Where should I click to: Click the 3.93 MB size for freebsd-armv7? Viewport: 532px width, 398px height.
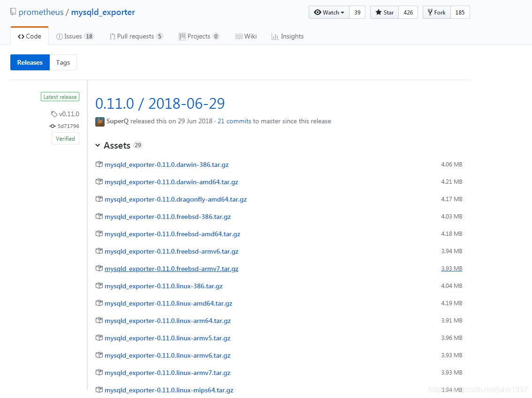(x=452, y=269)
